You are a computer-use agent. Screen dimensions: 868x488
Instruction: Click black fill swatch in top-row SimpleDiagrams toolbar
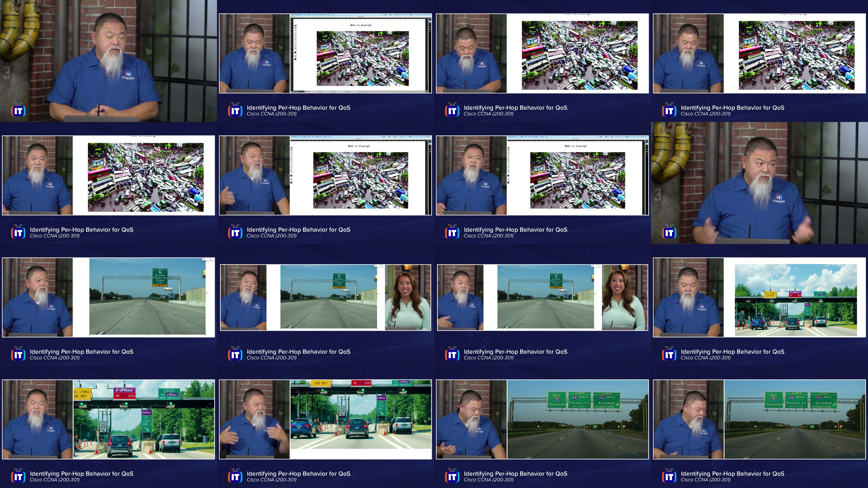[x=295, y=53]
